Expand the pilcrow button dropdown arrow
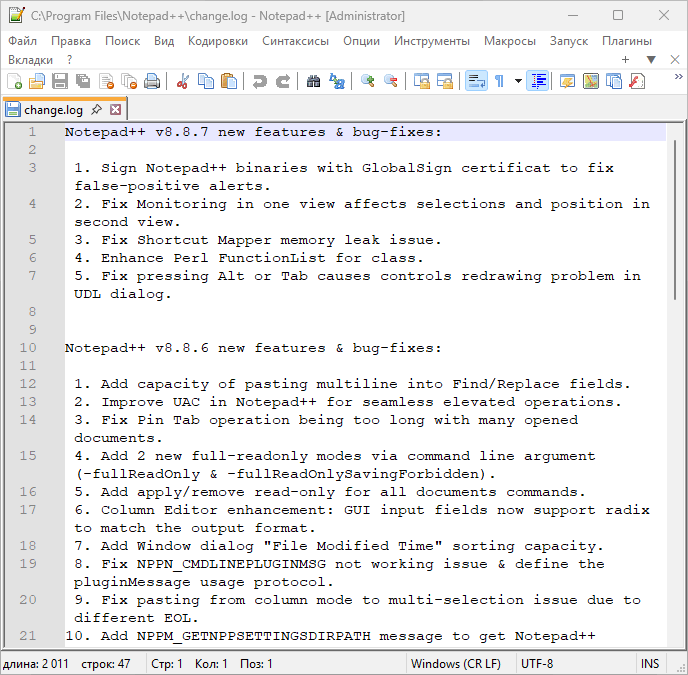The width and height of the screenshot is (688, 675). [517, 81]
